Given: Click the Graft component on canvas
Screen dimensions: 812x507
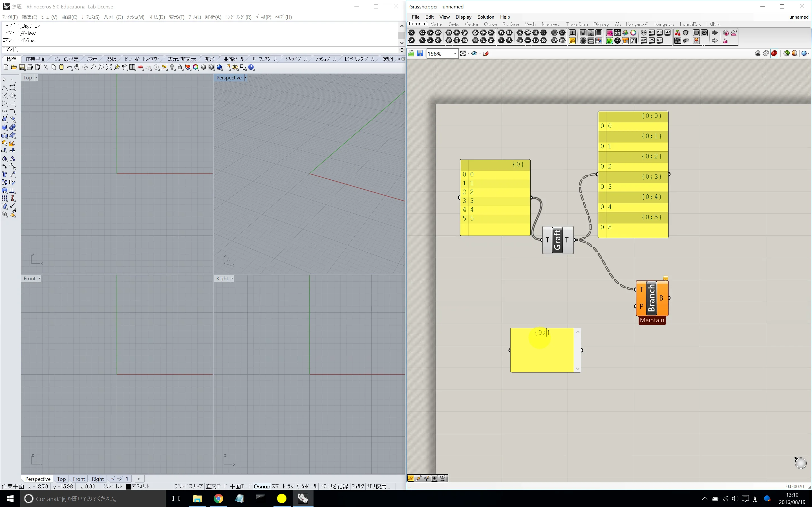Looking at the screenshot, I should (x=557, y=240).
